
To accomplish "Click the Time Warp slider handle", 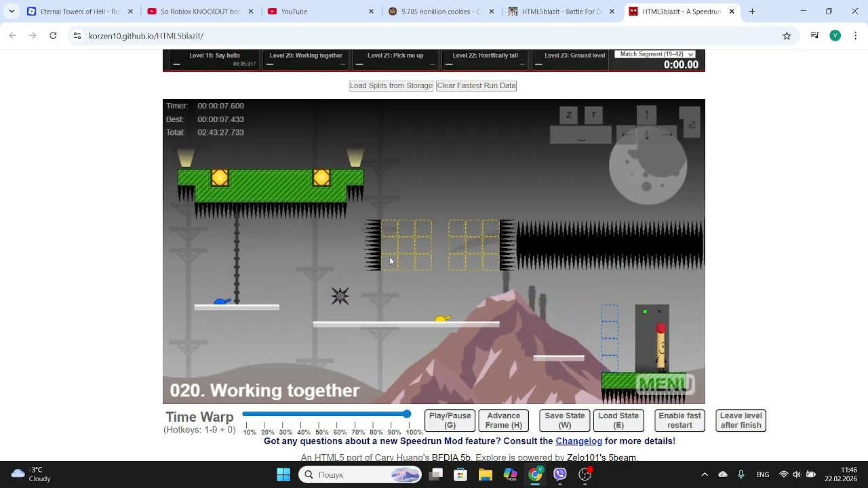I will tap(407, 414).
